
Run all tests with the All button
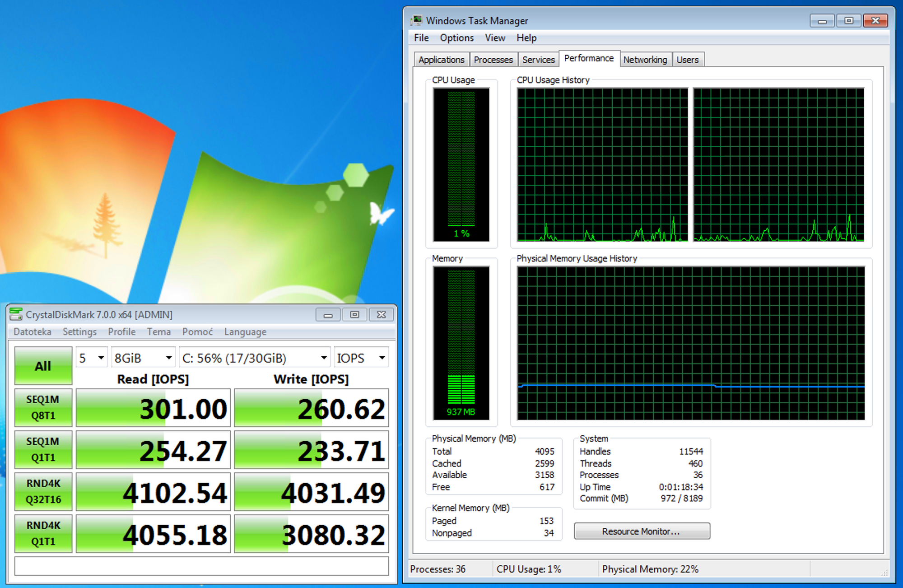click(43, 366)
